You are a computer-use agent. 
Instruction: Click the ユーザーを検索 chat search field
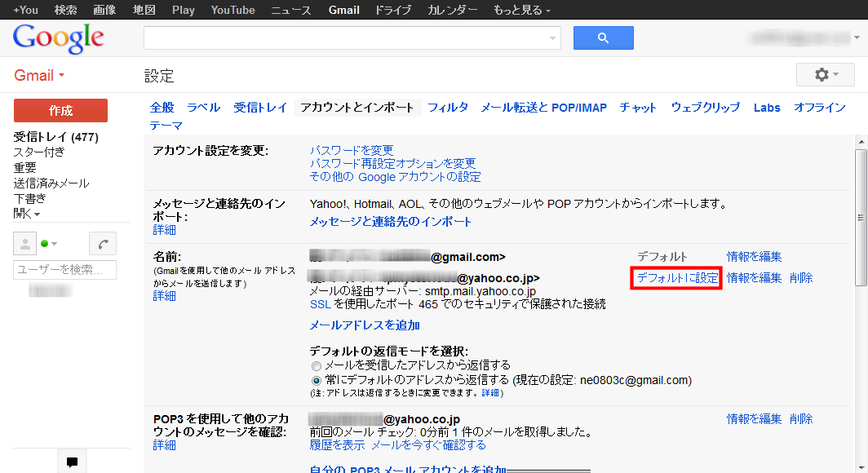pyautogui.click(x=64, y=269)
